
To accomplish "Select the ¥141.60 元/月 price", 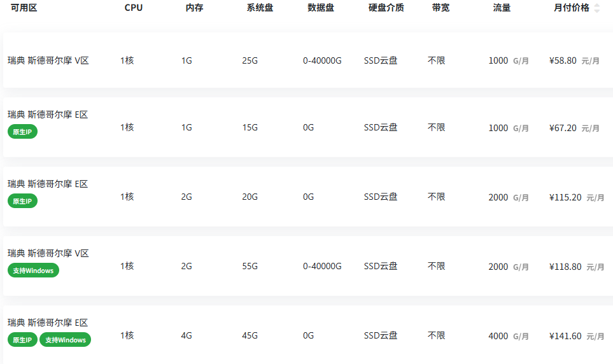I will click(x=577, y=336).
